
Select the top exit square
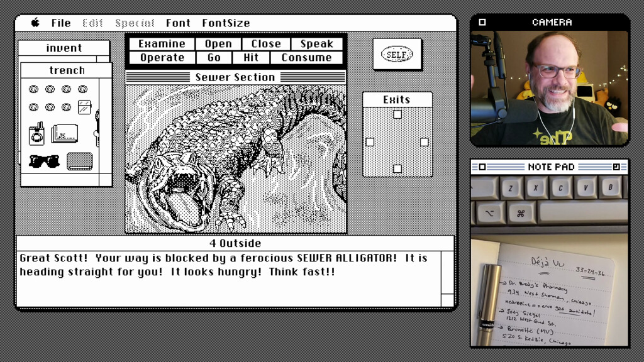pos(397,114)
